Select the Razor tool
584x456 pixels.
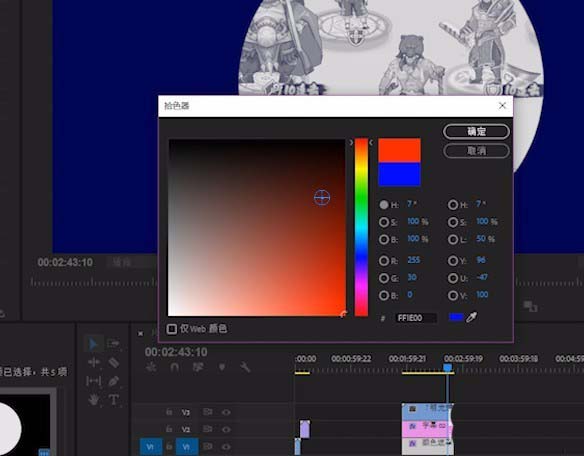click(x=114, y=362)
